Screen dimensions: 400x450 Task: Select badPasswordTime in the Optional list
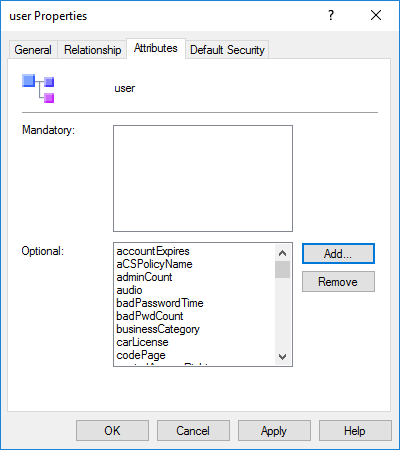click(160, 303)
